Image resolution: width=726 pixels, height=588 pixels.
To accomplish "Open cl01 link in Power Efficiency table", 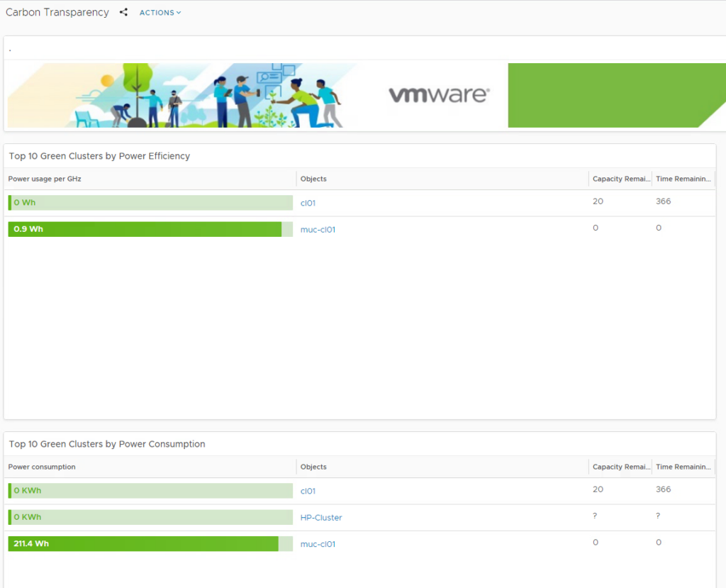I will [308, 203].
